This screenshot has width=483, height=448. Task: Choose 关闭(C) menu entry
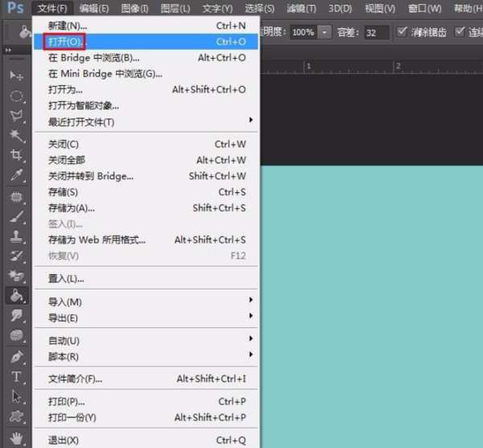[x=146, y=144]
